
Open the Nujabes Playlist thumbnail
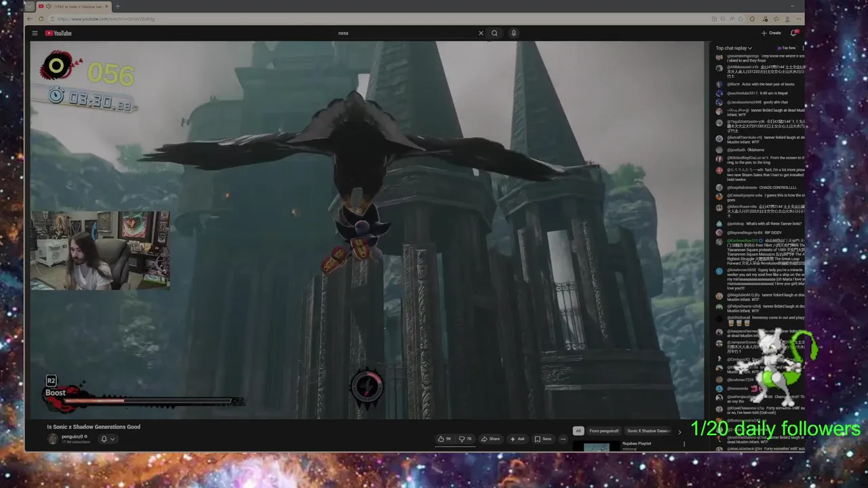click(x=596, y=446)
